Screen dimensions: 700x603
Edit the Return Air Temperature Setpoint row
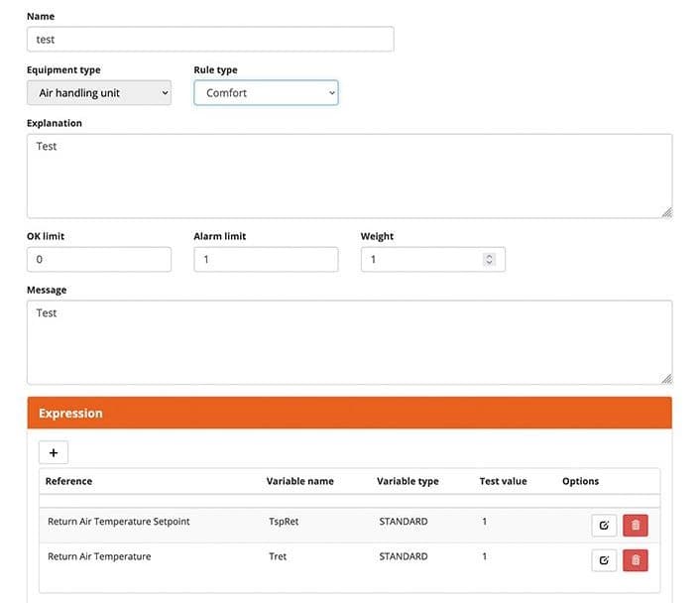pyautogui.click(x=604, y=526)
